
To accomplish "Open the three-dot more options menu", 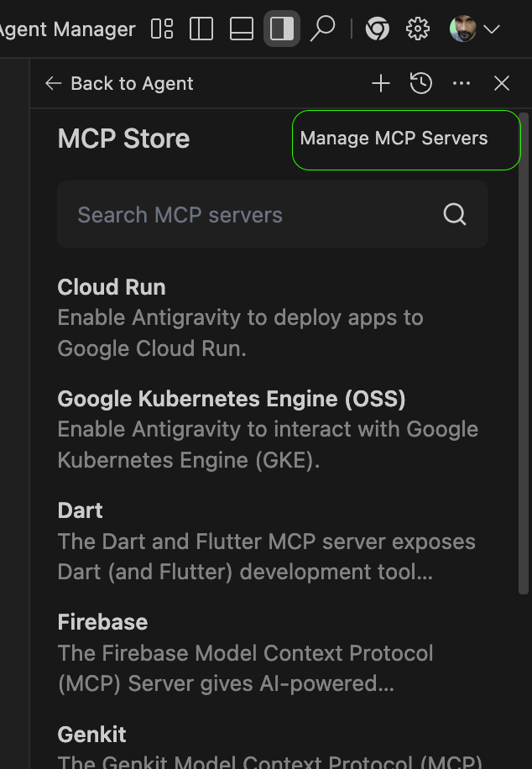I will tap(462, 83).
